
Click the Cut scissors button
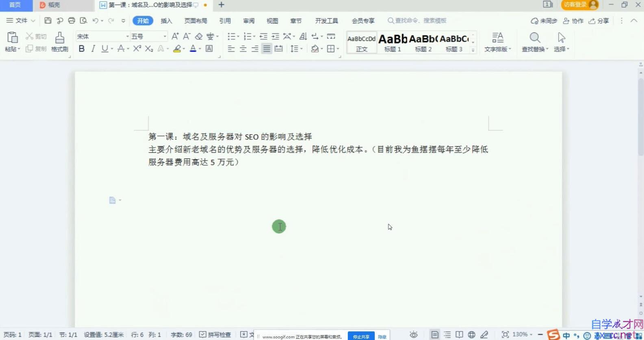(x=36, y=36)
